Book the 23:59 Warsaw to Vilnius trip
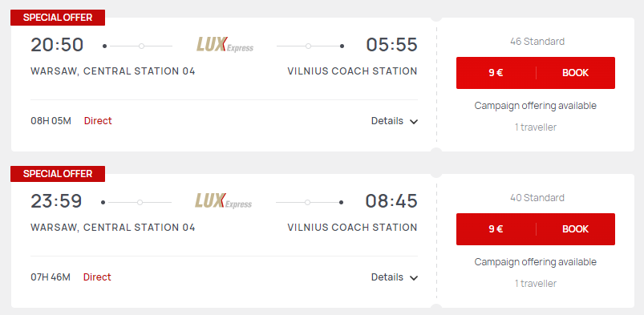The width and height of the screenshot is (644, 315). 575,229
